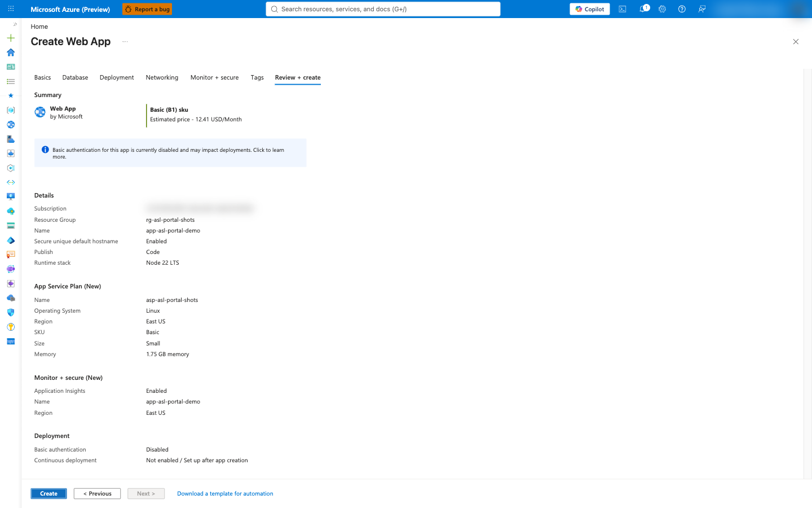
Task: Click the memory value 1.75 GB memory
Action: tap(167, 354)
